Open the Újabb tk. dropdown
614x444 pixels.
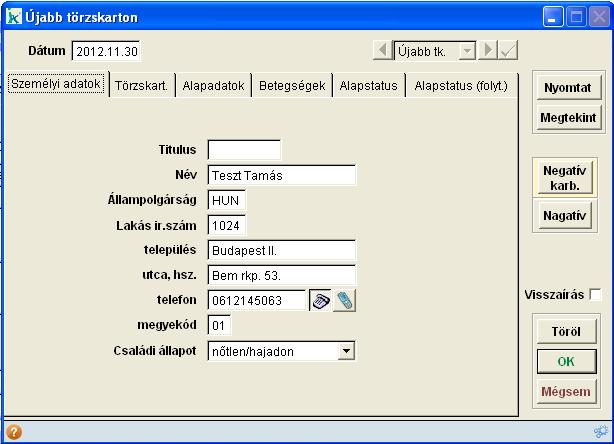[467, 50]
